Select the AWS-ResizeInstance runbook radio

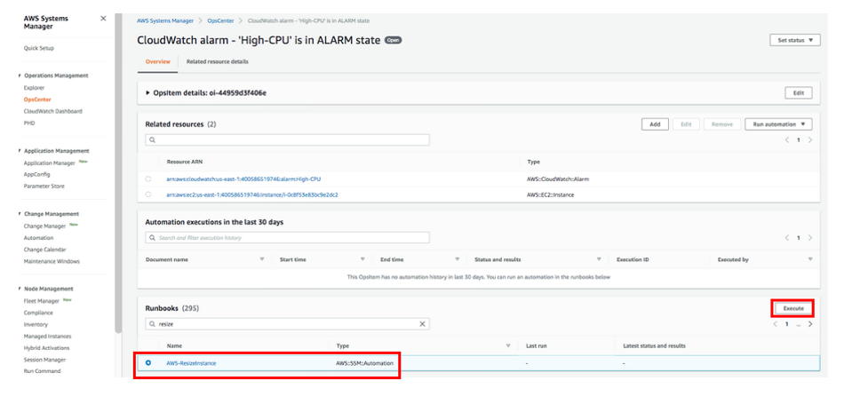[147, 362]
